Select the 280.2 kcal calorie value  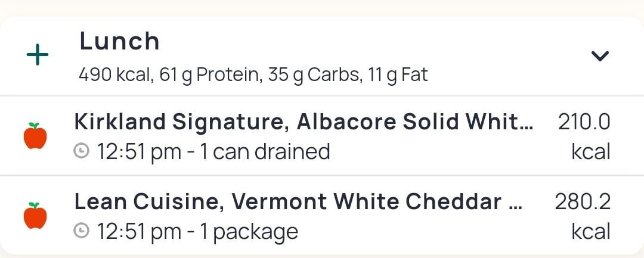pos(583,216)
